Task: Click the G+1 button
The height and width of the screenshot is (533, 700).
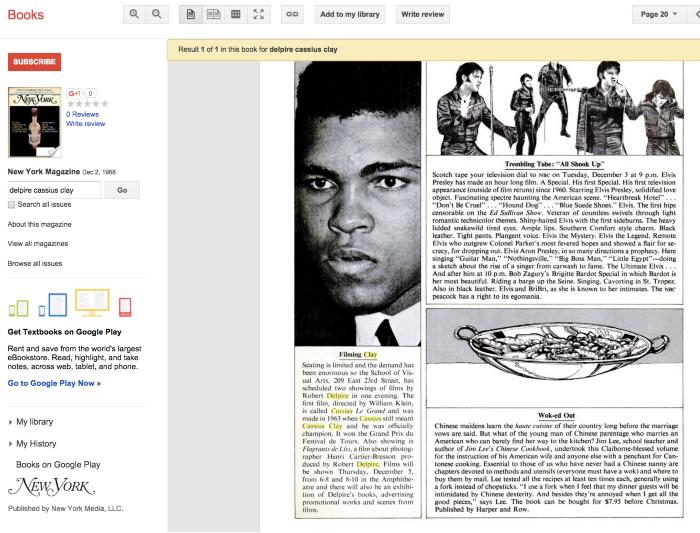Action: (74, 93)
